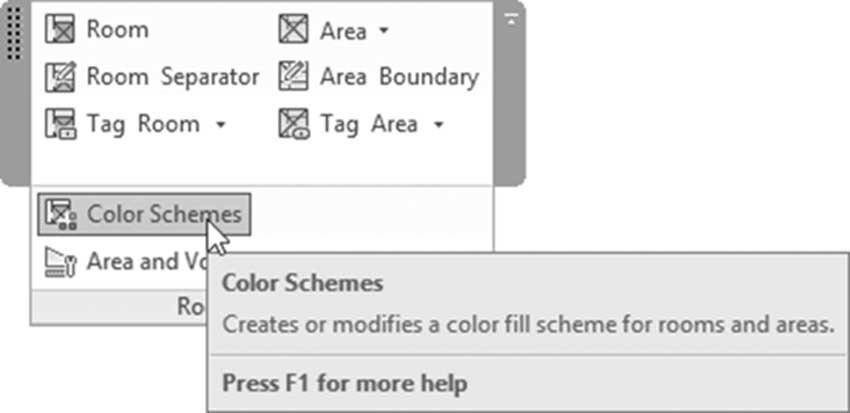
Task: Click the Room label text
Action: click(x=118, y=29)
